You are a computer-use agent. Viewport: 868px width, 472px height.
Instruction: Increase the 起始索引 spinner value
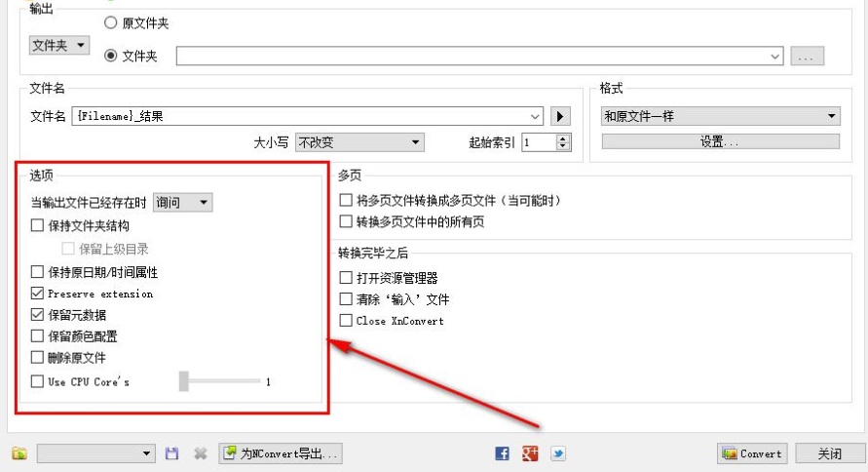pos(563,138)
